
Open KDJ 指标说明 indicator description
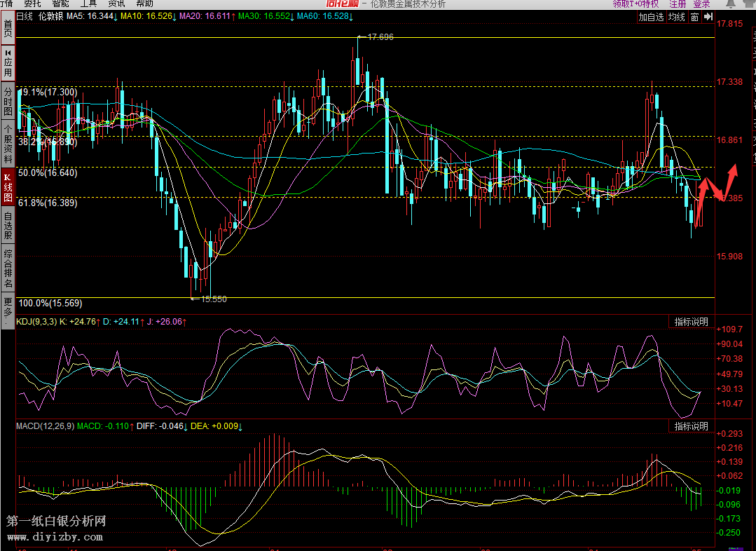[691, 322]
